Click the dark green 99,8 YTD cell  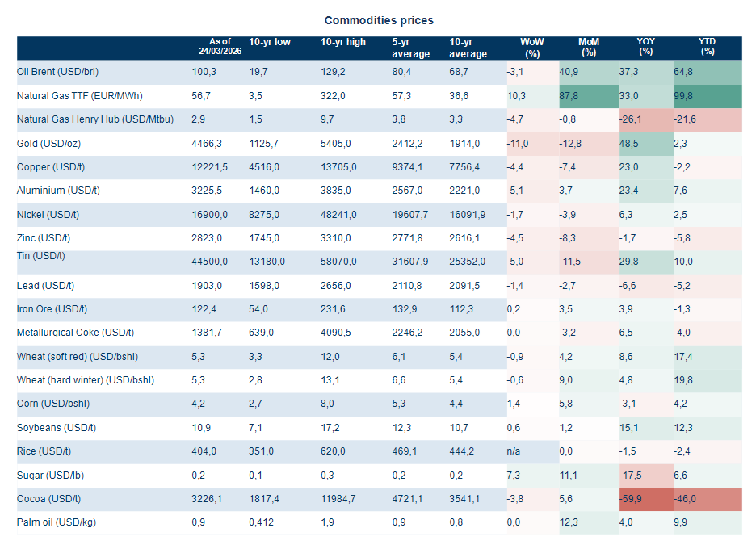(x=708, y=96)
